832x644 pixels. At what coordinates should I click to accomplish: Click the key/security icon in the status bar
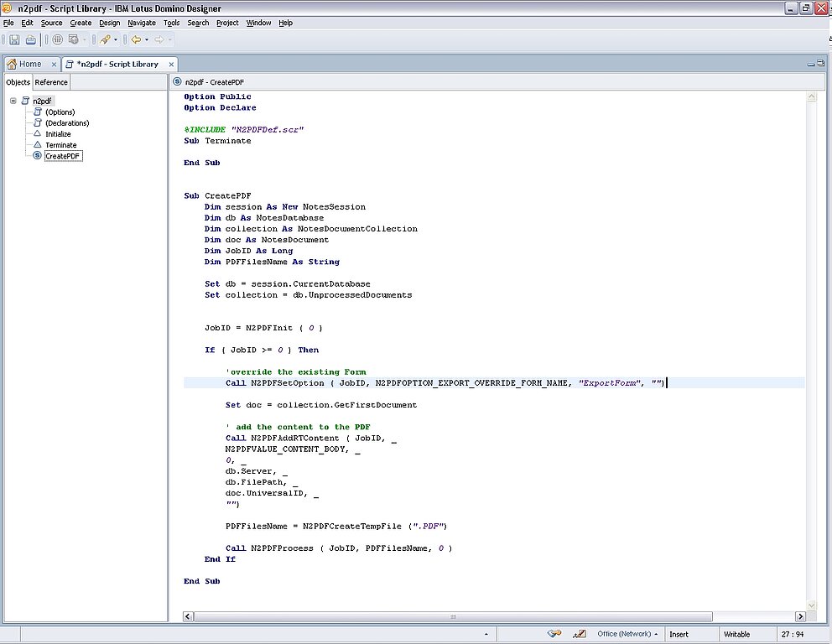pos(554,634)
